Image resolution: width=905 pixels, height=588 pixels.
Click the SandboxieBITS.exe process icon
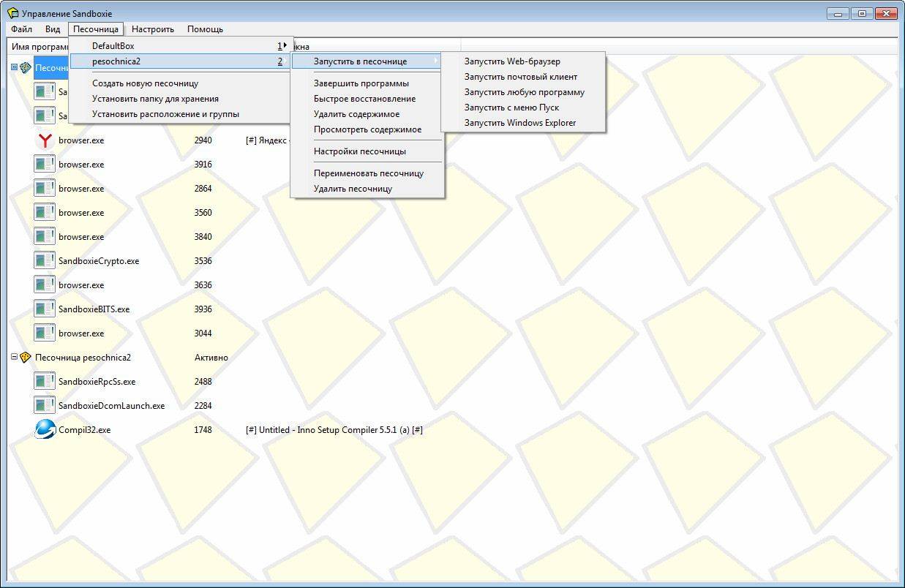45,309
